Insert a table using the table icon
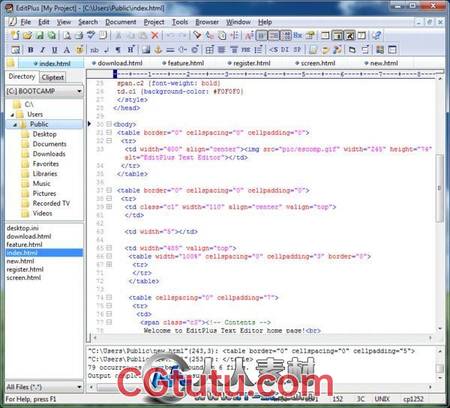 (209, 50)
